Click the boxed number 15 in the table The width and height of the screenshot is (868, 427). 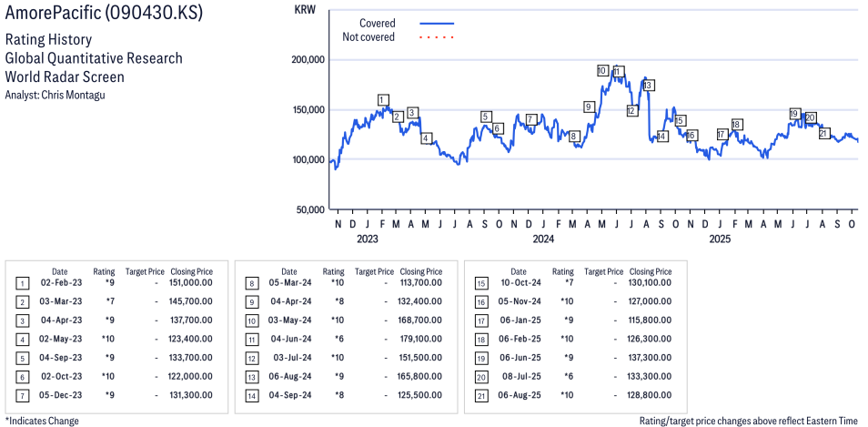coord(480,282)
